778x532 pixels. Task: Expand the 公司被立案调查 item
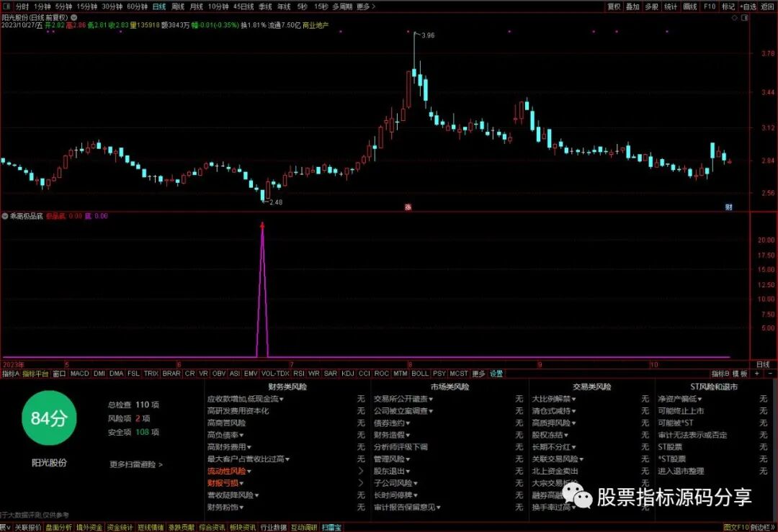click(403, 410)
